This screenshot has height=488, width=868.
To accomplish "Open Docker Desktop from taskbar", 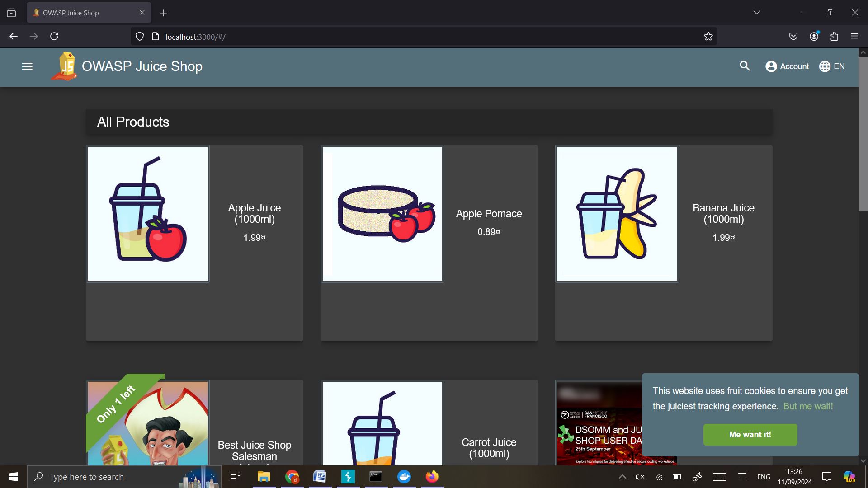I will click(x=404, y=477).
